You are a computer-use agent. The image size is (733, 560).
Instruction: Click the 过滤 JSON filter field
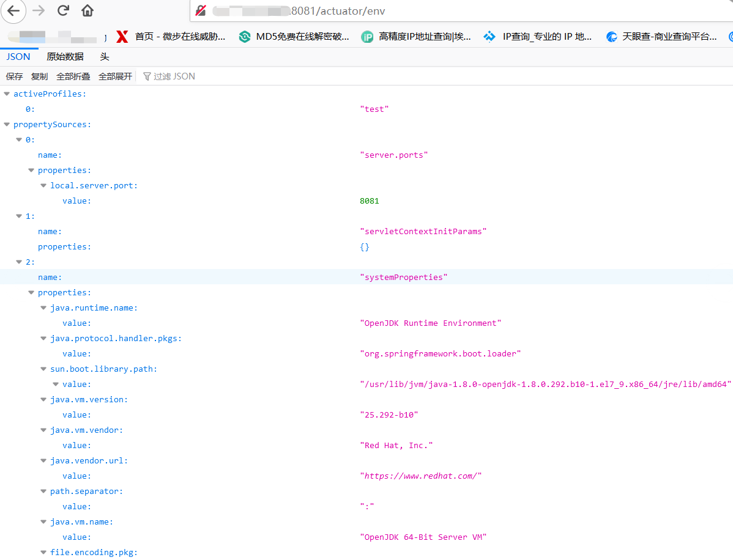point(174,76)
